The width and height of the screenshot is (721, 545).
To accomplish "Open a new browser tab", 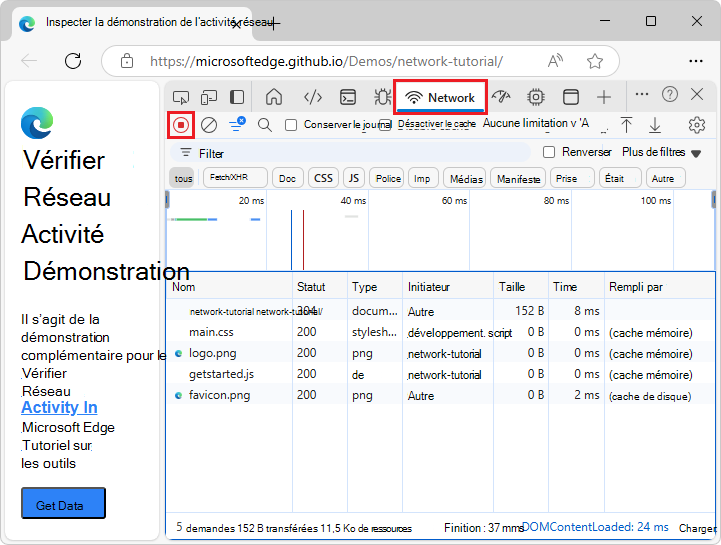I will pyautogui.click(x=273, y=23).
